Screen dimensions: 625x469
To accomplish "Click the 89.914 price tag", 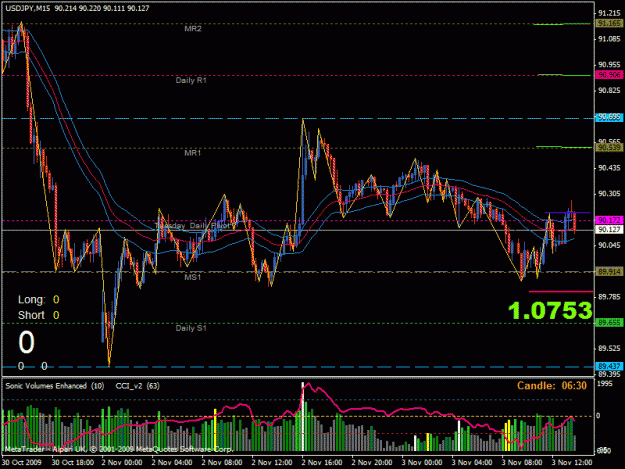I will [609, 272].
